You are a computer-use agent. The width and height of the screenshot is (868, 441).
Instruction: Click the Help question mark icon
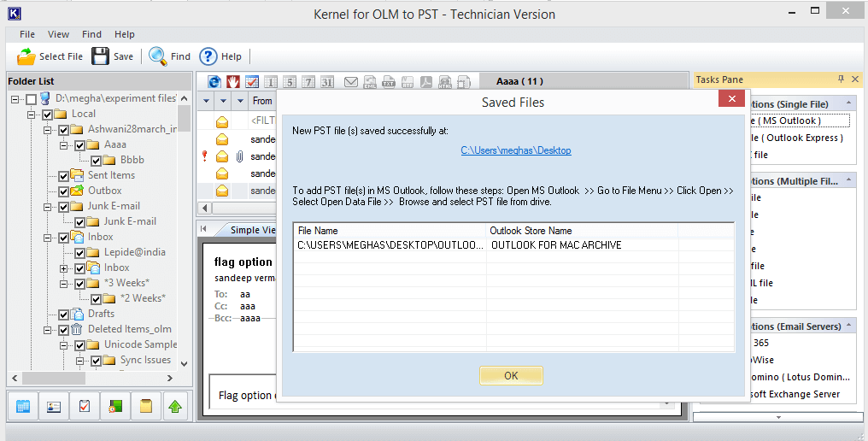tap(208, 56)
